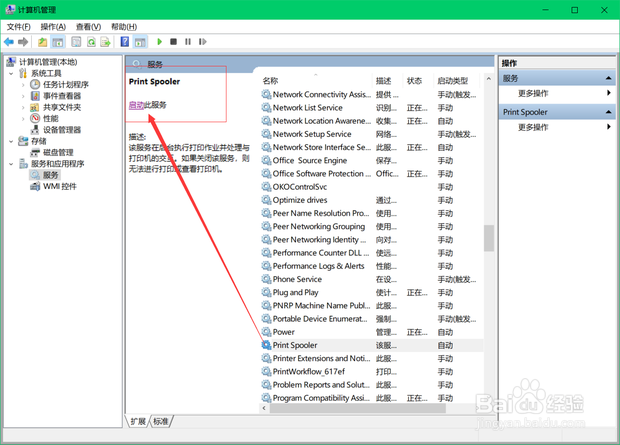Collapse the 服务 actions section

tap(609, 78)
